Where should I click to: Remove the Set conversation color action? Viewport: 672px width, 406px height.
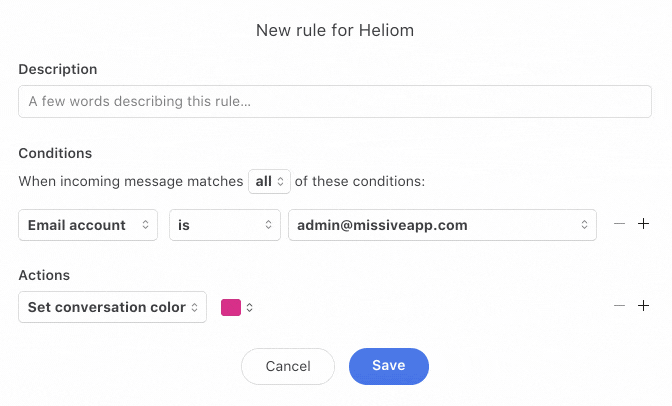click(619, 306)
